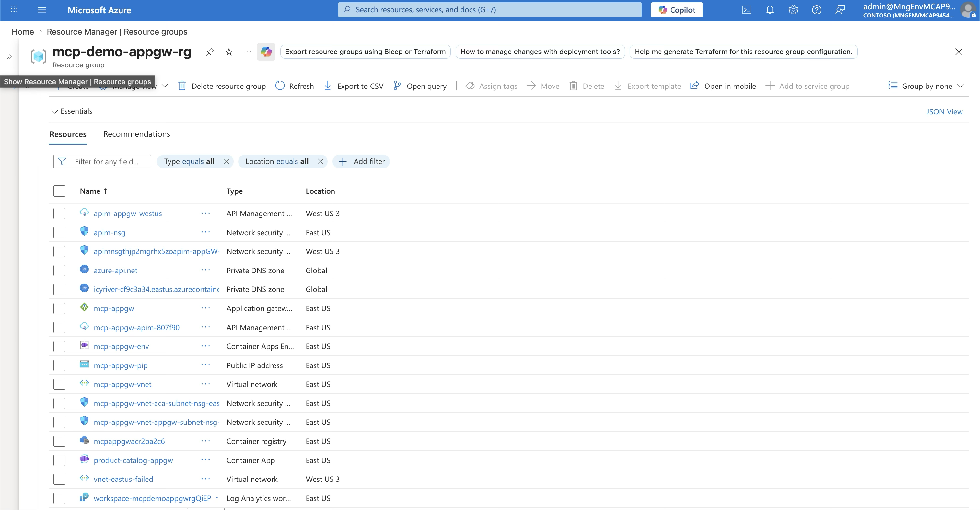Screen dimensions: 980x510
Task: Sort by the Name column header
Action: (x=90, y=191)
